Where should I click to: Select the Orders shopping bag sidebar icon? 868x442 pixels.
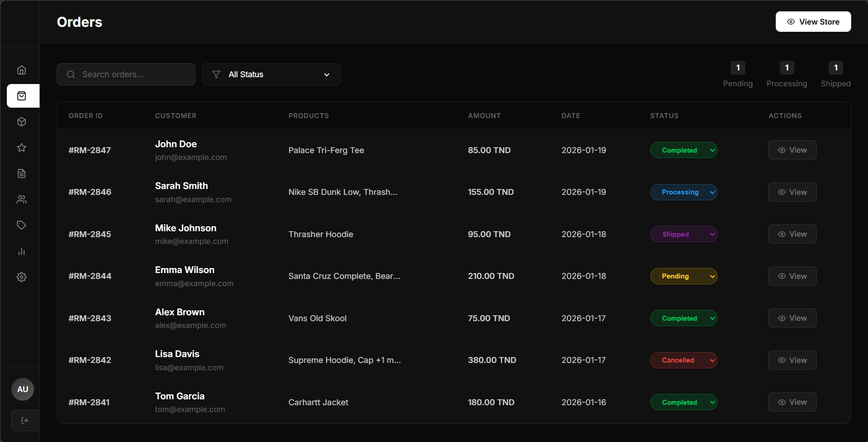tap(23, 96)
